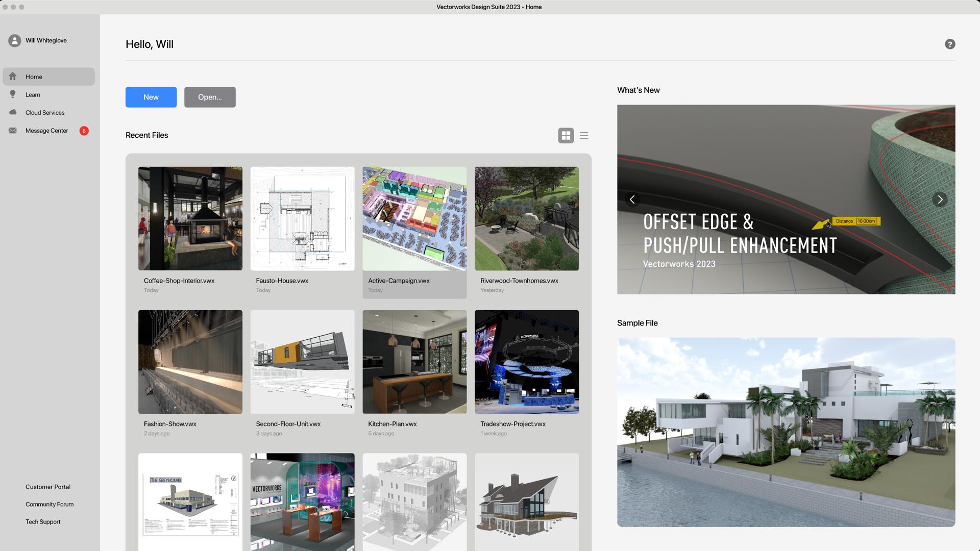Open help with the question mark icon

[950, 44]
